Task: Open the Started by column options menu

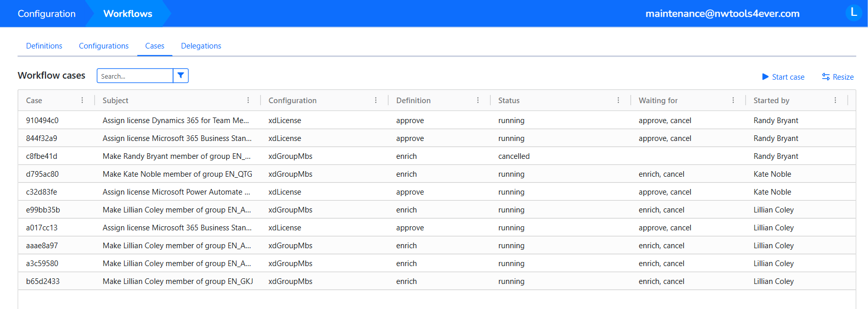Action: [835, 100]
